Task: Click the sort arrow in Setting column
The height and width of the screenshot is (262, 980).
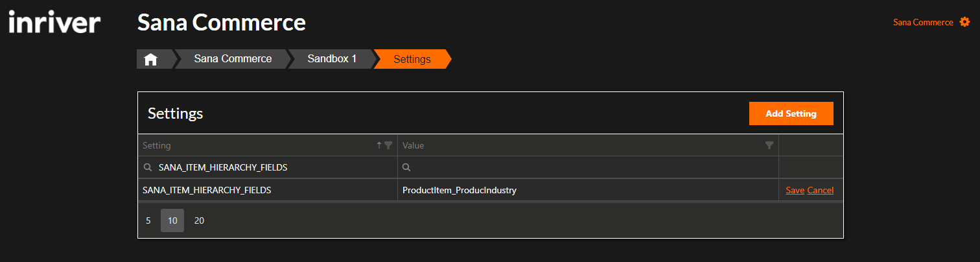Action: (379, 145)
